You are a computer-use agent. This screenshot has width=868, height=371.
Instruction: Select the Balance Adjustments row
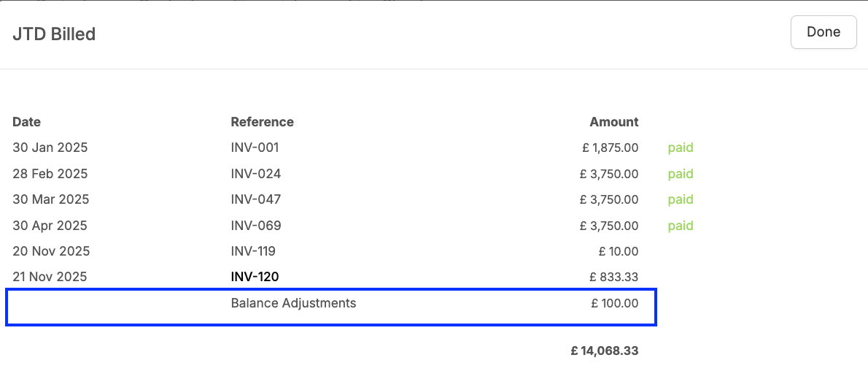pyautogui.click(x=331, y=307)
